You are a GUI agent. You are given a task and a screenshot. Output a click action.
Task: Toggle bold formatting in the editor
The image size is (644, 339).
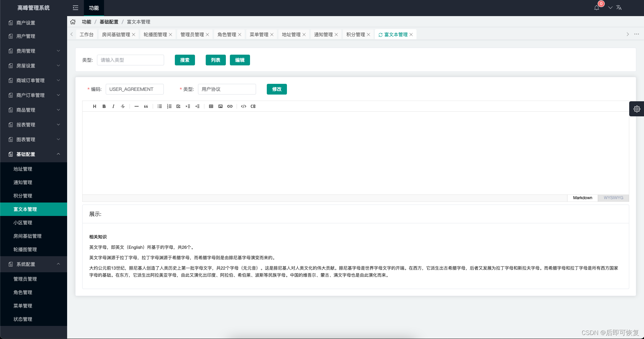(x=104, y=106)
